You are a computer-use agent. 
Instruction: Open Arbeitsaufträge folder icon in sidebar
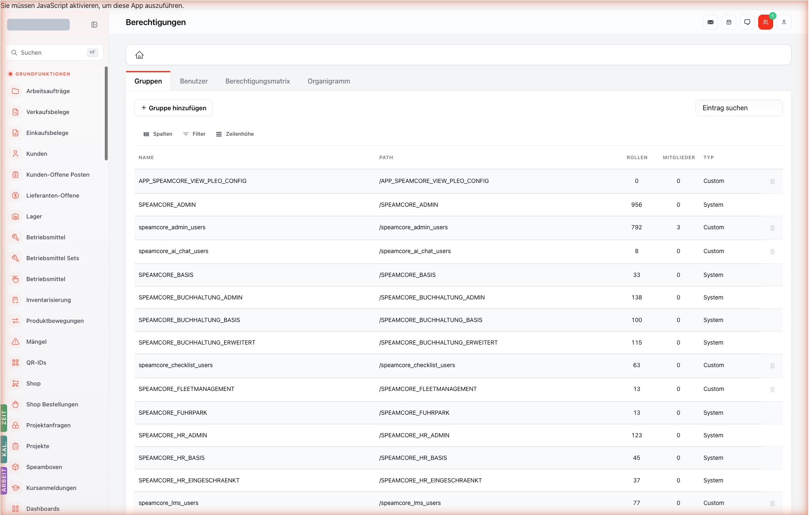coord(15,91)
